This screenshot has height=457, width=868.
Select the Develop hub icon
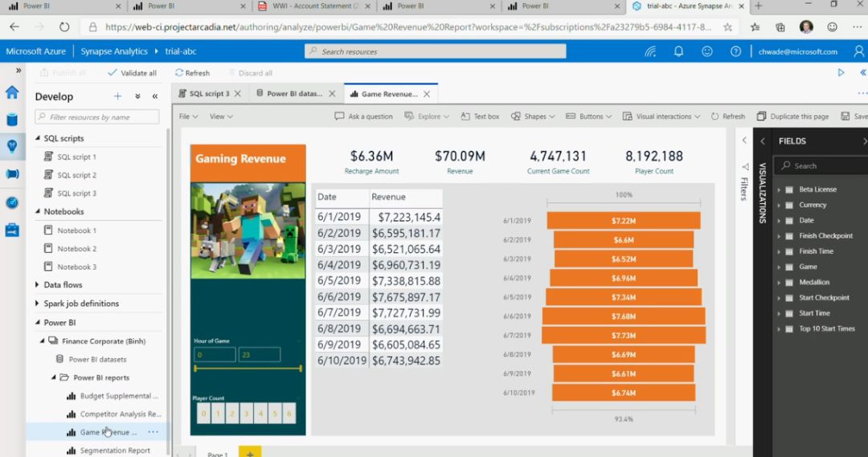pos(11,146)
